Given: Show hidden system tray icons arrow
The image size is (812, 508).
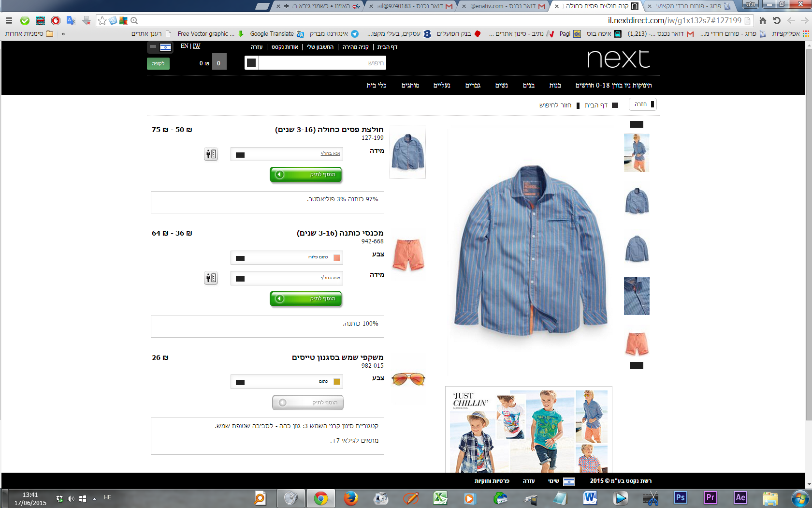Looking at the screenshot, I should pos(94,498).
